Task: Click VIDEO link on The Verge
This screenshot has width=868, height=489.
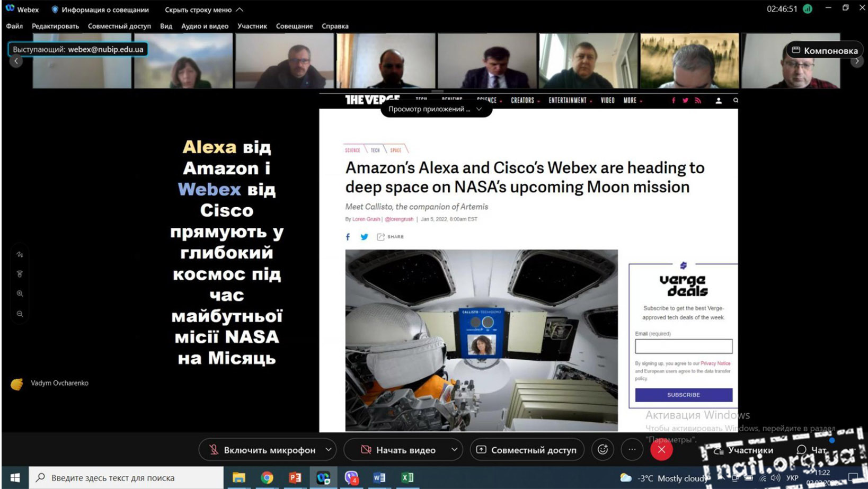Action: (x=608, y=100)
